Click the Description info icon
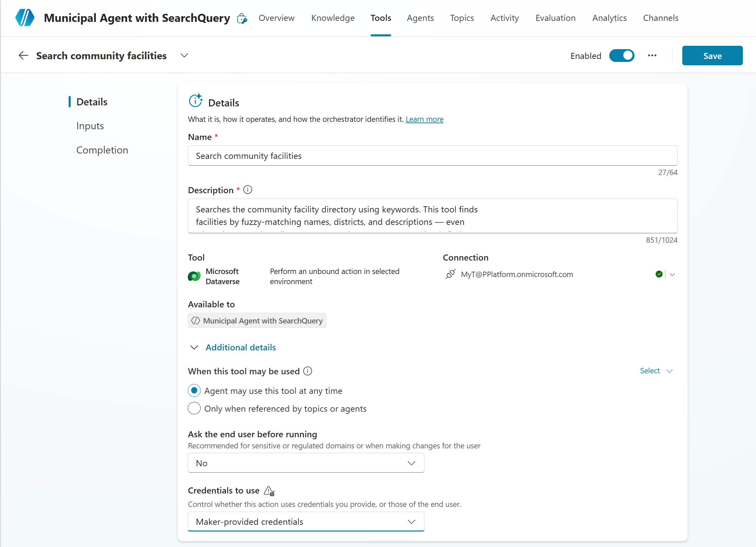 tap(248, 190)
